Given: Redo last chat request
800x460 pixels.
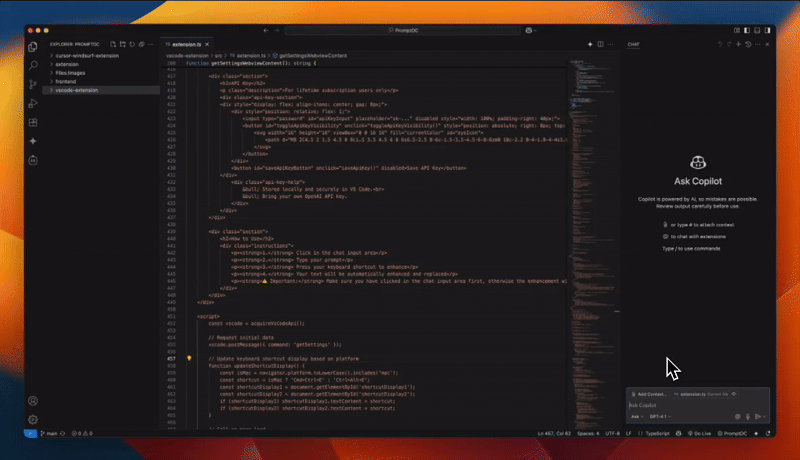Looking at the screenshot, I should 729,44.
